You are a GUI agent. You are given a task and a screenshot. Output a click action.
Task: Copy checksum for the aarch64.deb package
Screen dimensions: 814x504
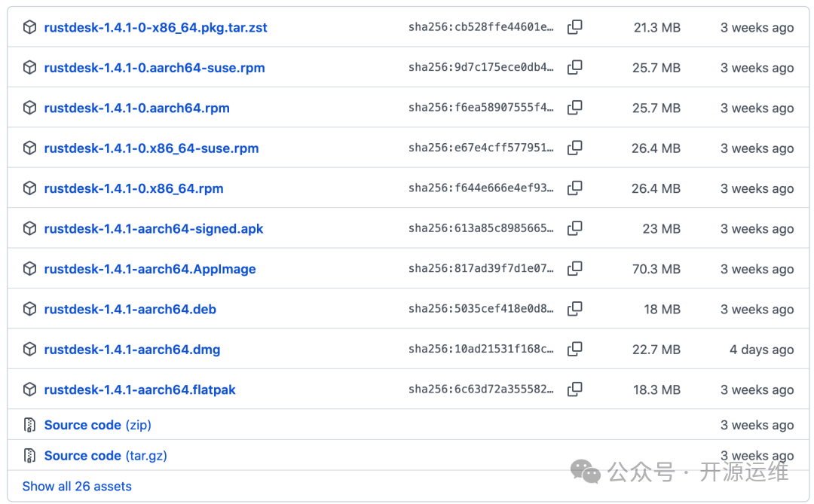tap(574, 310)
